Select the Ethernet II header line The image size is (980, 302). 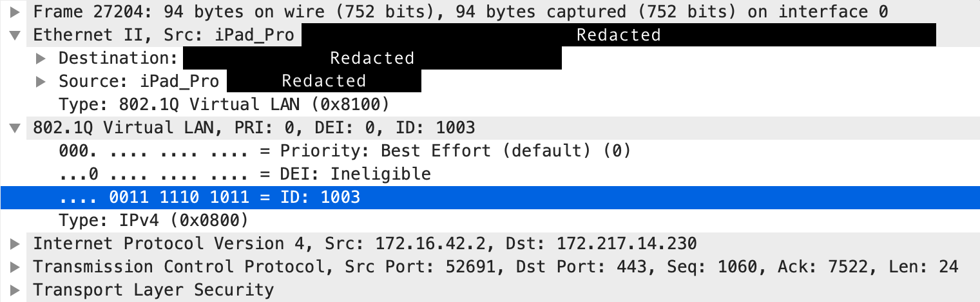pos(490,35)
